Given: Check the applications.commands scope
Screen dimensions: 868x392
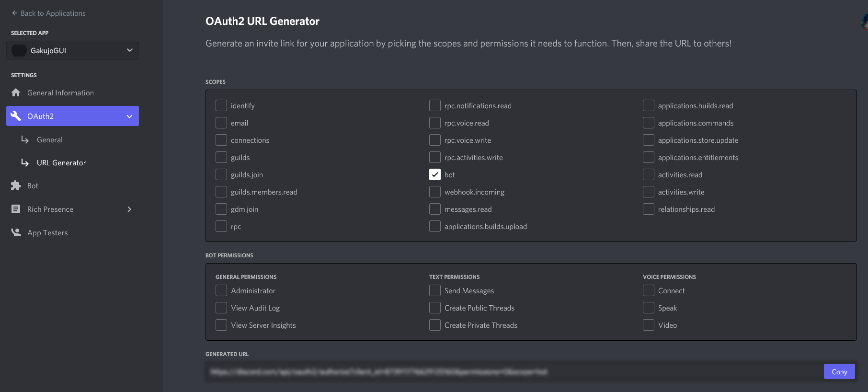Looking at the screenshot, I should click(649, 123).
